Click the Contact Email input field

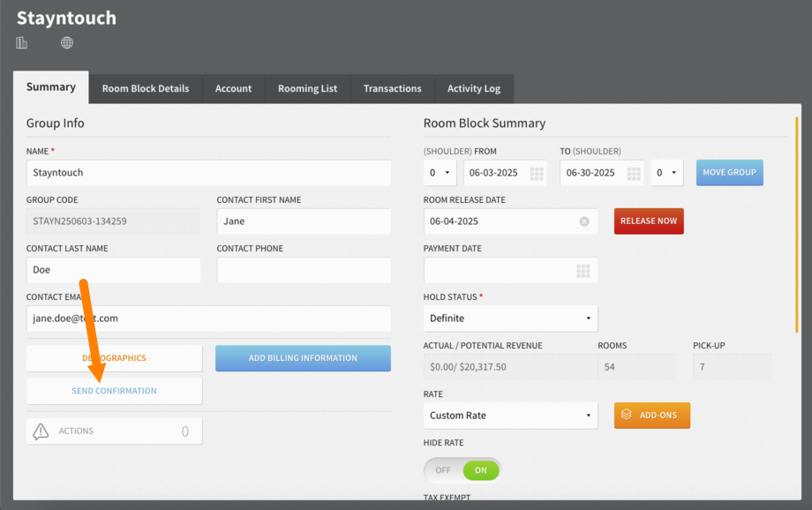pos(208,319)
